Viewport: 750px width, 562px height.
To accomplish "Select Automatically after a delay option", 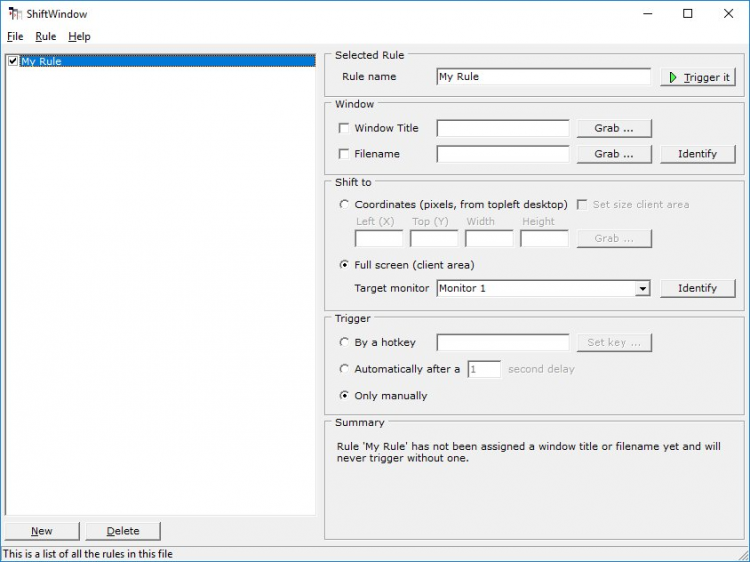I will [x=343, y=369].
